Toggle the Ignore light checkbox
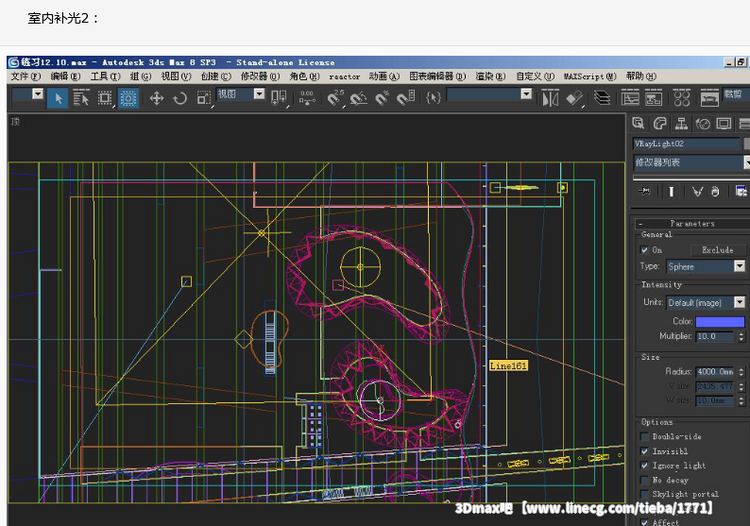750x526 pixels. [644, 466]
